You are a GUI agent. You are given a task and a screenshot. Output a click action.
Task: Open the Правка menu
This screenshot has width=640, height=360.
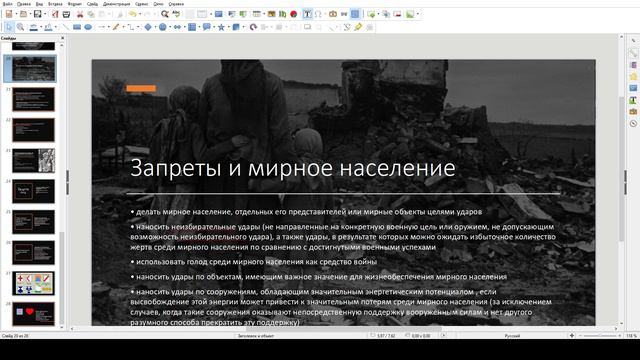pyautogui.click(x=24, y=4)
